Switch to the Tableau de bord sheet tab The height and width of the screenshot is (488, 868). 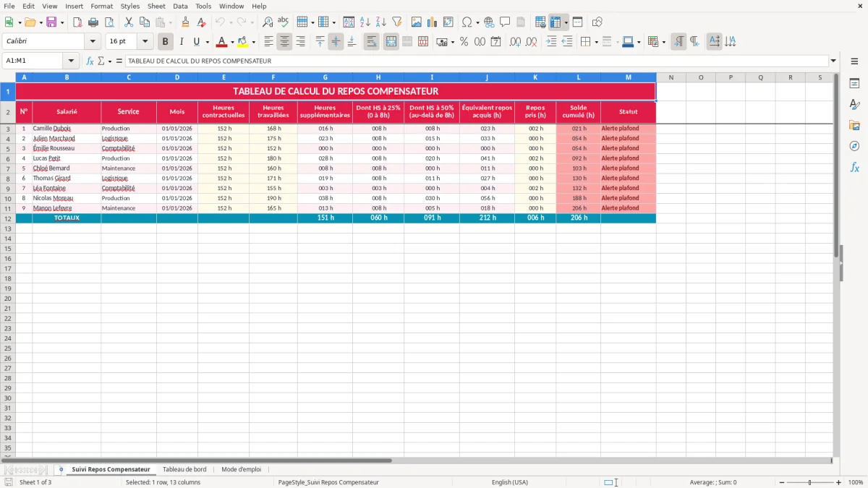(184, 469)
